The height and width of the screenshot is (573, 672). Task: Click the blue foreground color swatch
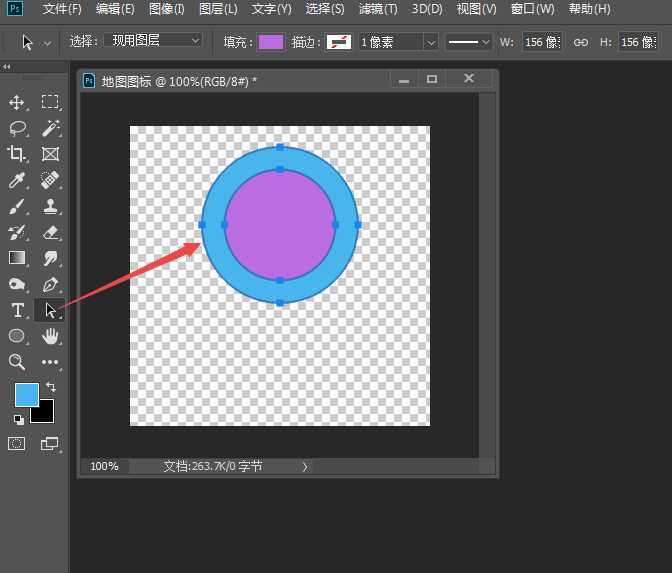coord(26,395)
